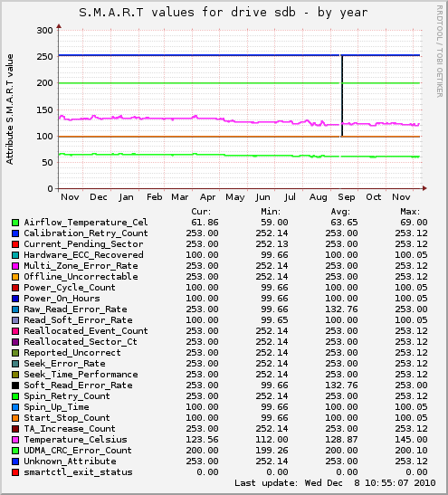The width and height of the screenshot is (448, 495).
Task: Click the RRDTOOL / TOBI OETIKER watermark
Action: coord(440,52)
